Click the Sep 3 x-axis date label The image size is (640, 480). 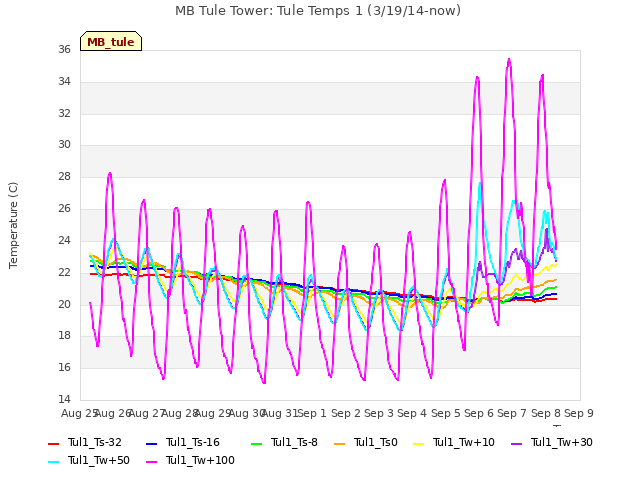tap(379, 413)
